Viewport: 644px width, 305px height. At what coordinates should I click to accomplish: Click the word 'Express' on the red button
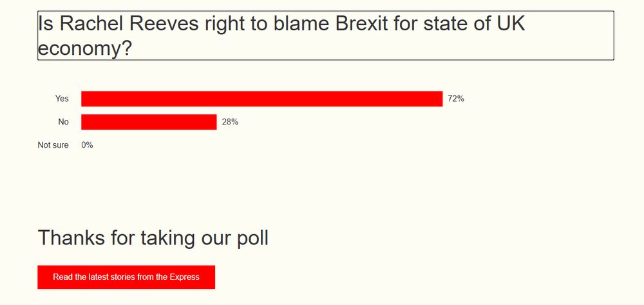pos(184,277)
